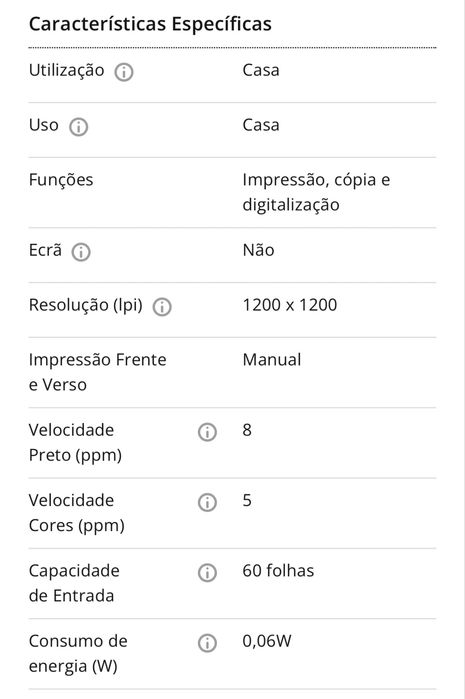Open info icon beside Resolução (lpi)

tap(162, 307)
